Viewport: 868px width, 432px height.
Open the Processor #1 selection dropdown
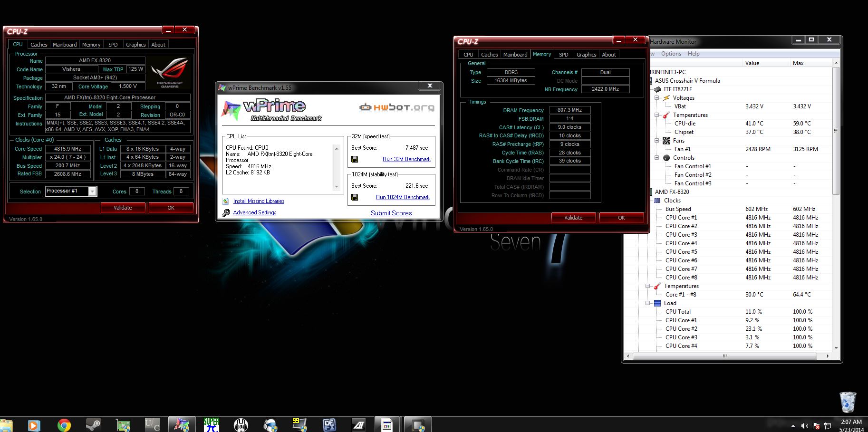(x=92, y=191)
